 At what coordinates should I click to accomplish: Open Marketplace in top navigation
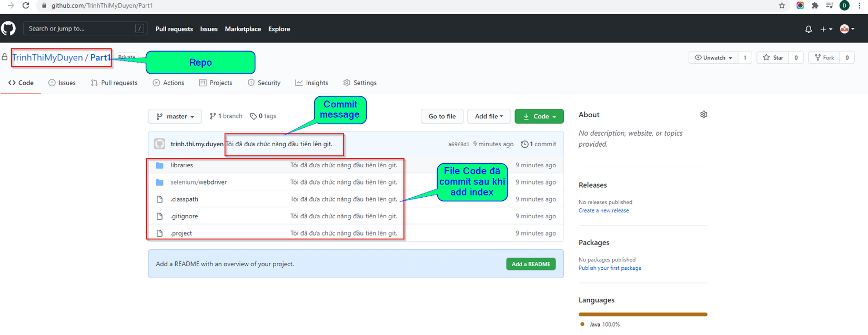(x=243, y=29)
